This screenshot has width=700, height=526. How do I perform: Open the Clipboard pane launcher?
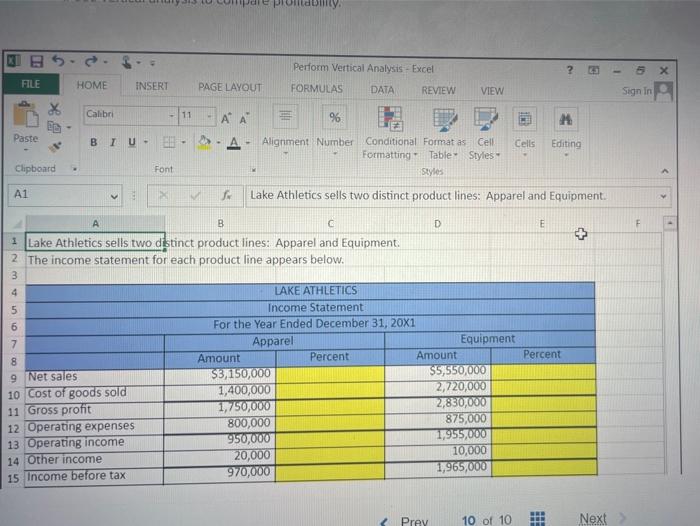pos(75,169)
